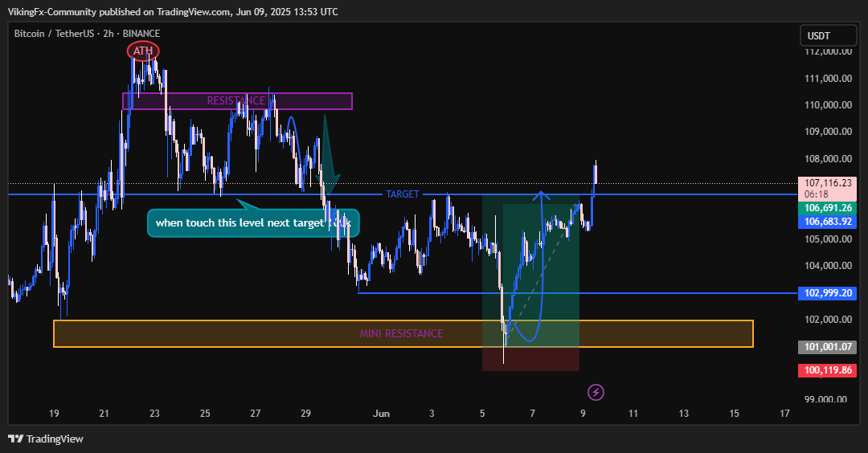Screen dimensions: 868x453
Task: Click the 17 date on time axis
Action: pyautogui.click(x=784, y=414)
